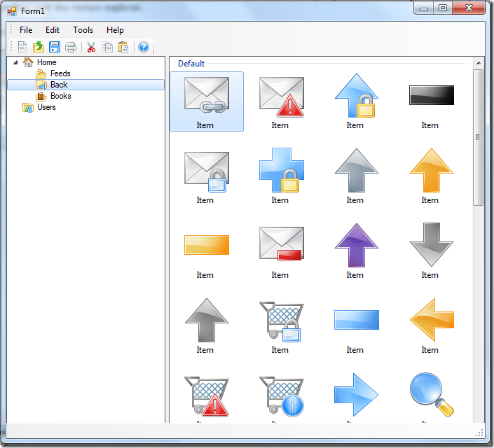Open the File menu
494x448 pixels.
point(26,30)
